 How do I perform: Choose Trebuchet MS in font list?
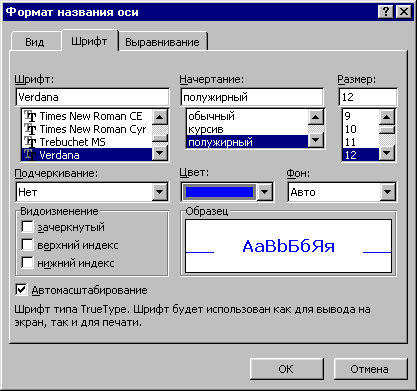coord(87,142)
